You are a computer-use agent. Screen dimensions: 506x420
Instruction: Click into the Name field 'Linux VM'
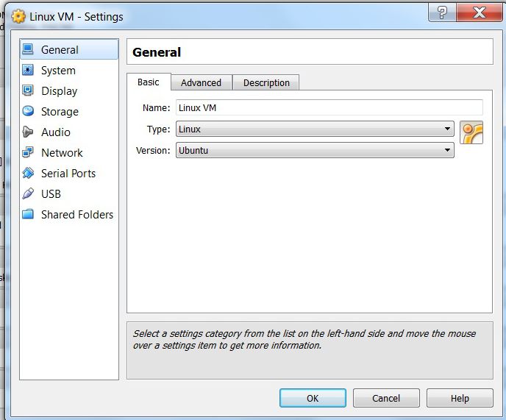point(329,107)
